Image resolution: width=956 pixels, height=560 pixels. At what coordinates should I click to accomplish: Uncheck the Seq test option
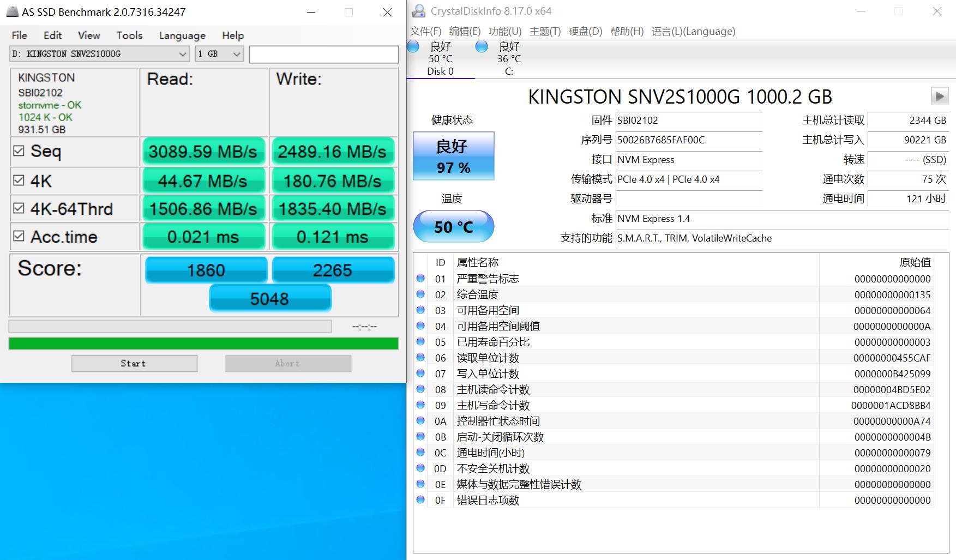pos(19,151)
